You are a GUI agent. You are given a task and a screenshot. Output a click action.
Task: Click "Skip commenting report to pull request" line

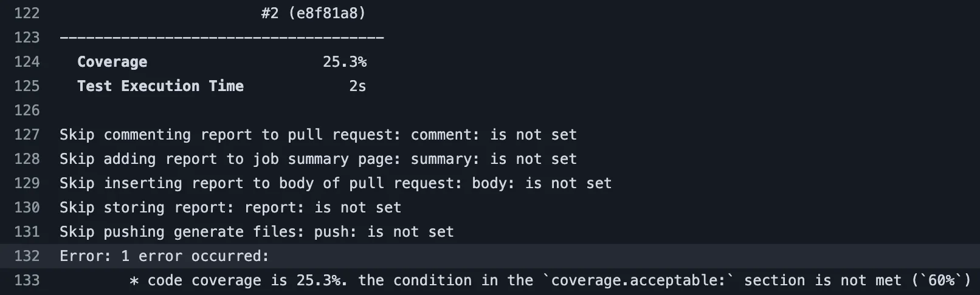(x=318, y=135)
